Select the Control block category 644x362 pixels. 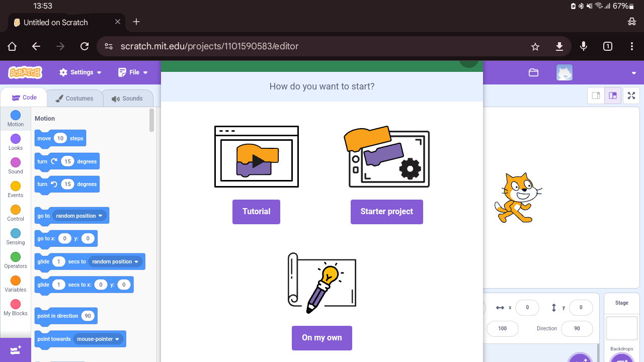(x=16, y=213)
